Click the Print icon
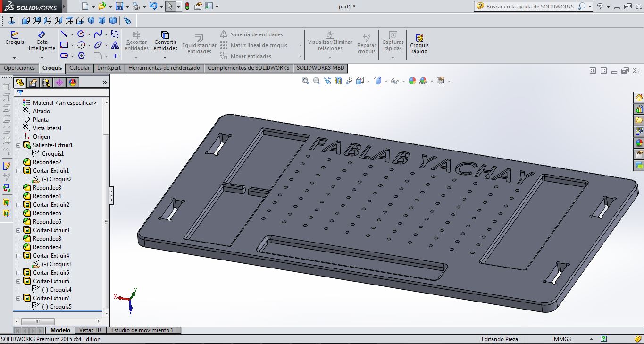 [136, 7]
